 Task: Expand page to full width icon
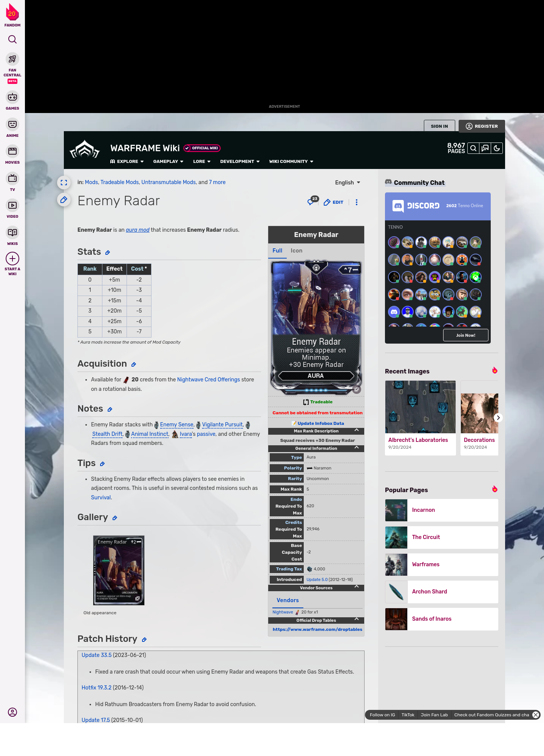pyautogui.click(x=64, y=183)
